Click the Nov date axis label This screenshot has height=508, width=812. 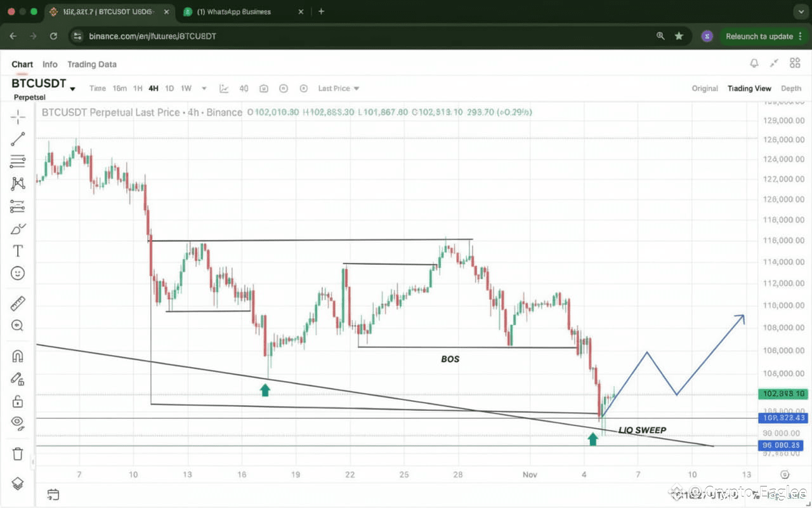tap(530, 474)
